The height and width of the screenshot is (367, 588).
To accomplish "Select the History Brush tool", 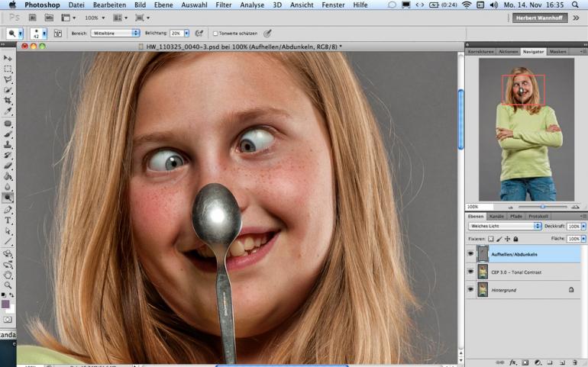I will pos(8,155).
